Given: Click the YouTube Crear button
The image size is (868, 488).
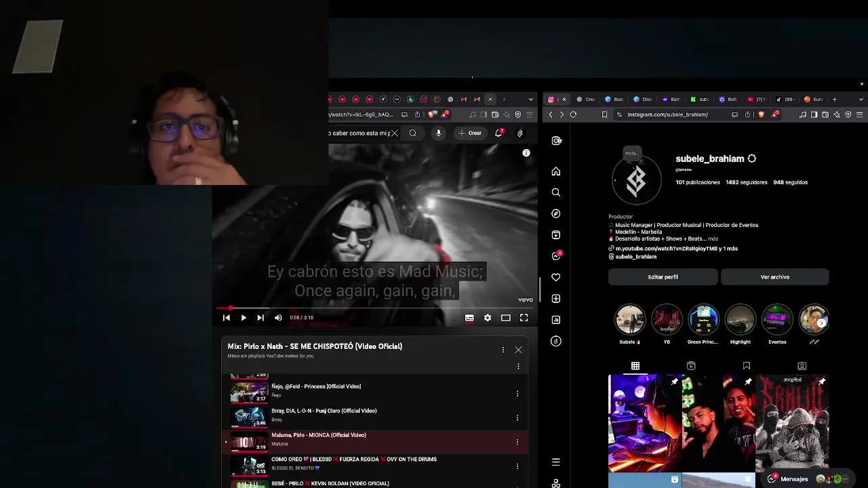Looking at the screenshot, I should [x=470, y=133].
